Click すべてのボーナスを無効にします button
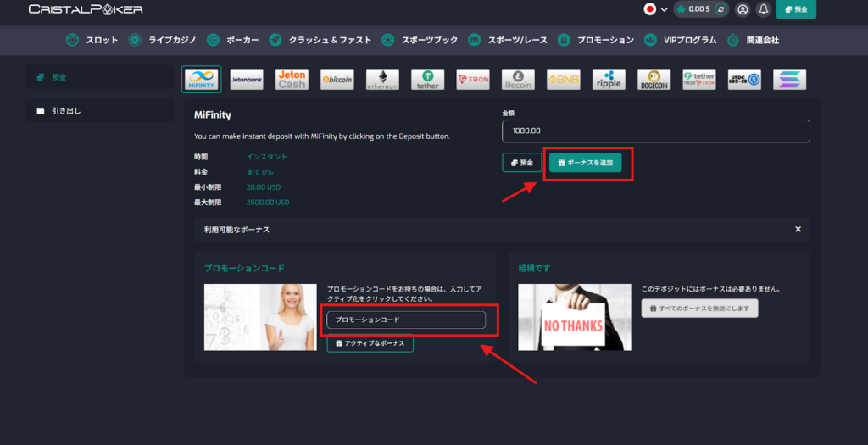The height and width of the screenshot is (445, 868). (699, 309)
